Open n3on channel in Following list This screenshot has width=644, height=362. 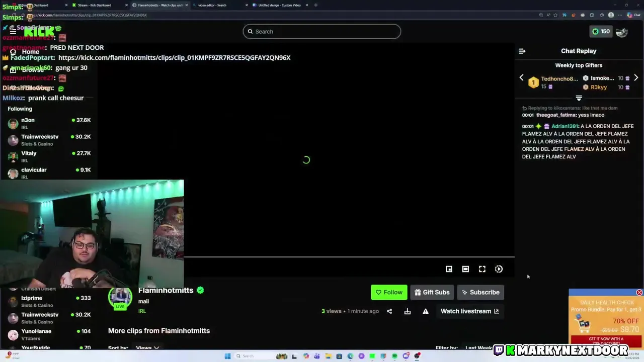coord(49,123)
